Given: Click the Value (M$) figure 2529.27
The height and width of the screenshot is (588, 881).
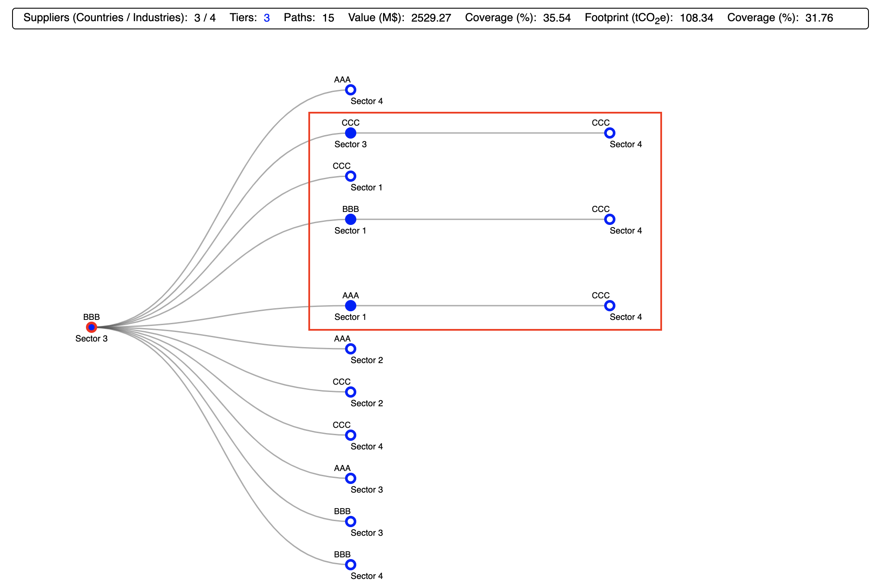Looking at the screenshot, I should (431, 18).
